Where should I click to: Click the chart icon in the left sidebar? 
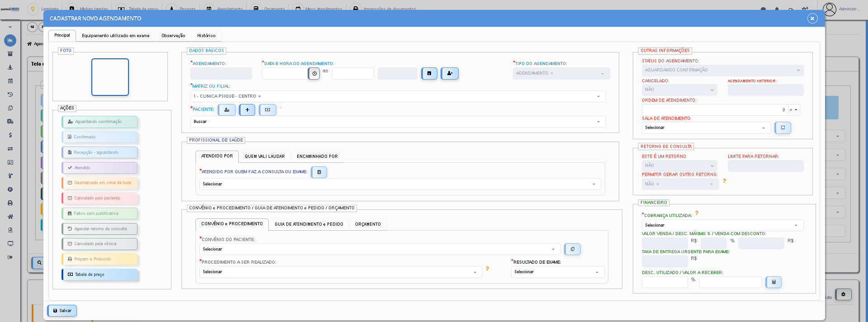point(10,41)
